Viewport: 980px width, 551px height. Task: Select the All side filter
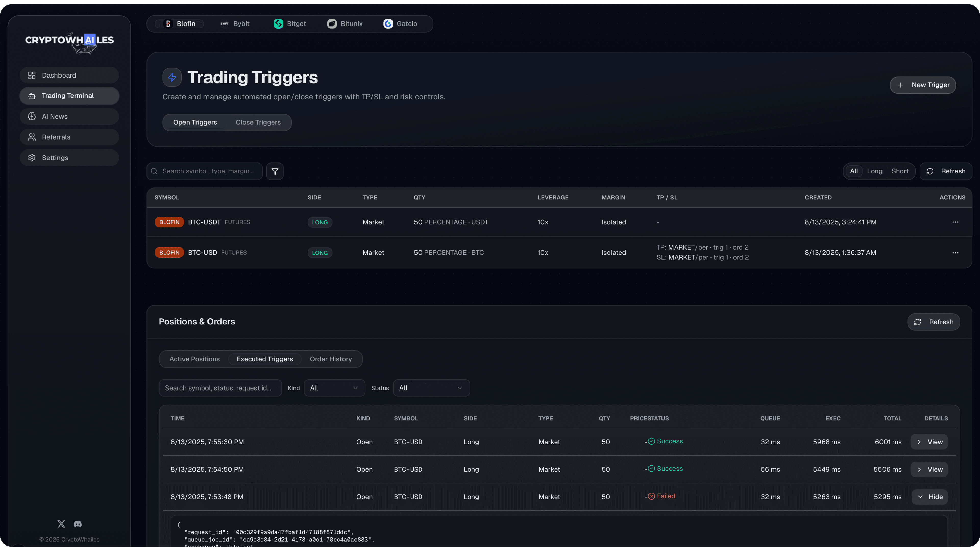(854, 171)
